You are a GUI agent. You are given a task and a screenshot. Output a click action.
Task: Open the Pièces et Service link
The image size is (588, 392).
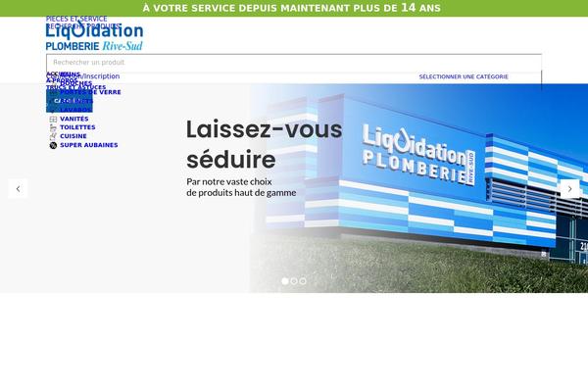[x=76, y=19]
